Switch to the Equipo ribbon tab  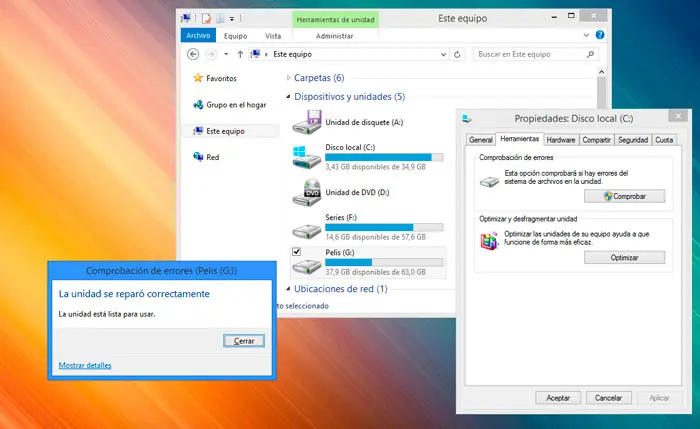pyautogui.click(x=235, y=36)
